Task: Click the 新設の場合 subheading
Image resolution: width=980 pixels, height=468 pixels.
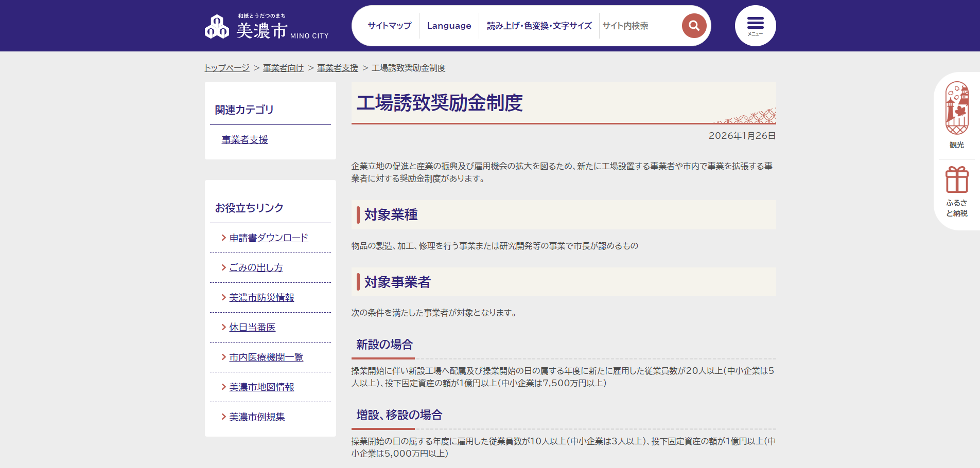Action: pyautogui.click(x=384, y=345)
